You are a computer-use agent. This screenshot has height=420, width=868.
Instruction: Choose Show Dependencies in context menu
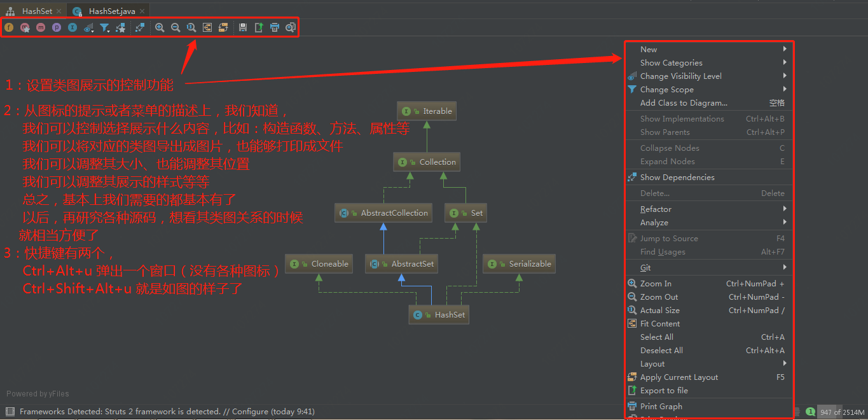click(709, 177)
